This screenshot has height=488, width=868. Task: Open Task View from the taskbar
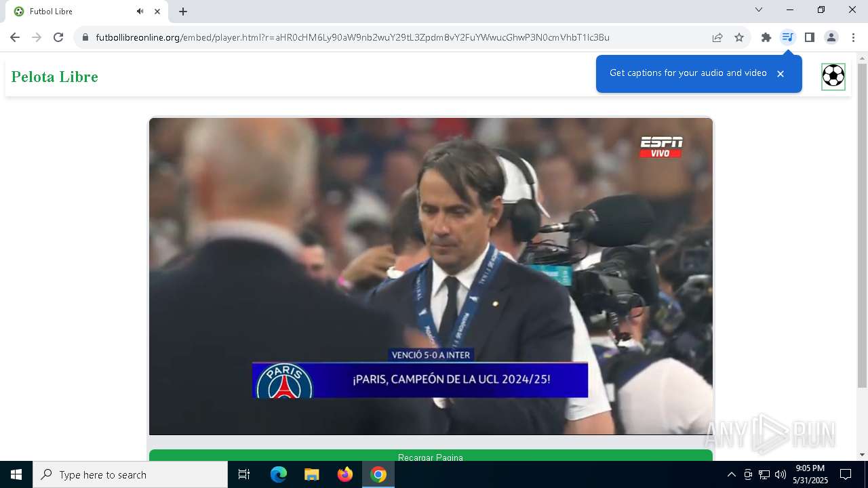click(x=244, y=474)
